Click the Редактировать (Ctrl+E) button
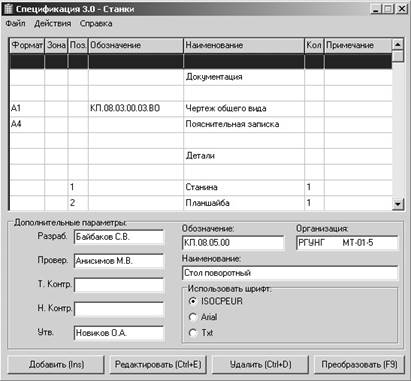 point(158,364)
